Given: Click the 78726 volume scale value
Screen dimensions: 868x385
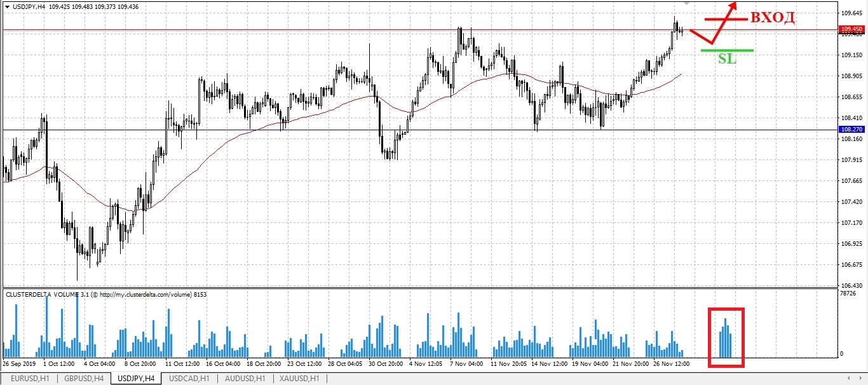Looking at the screenshot, I should (x=848, y=294).
